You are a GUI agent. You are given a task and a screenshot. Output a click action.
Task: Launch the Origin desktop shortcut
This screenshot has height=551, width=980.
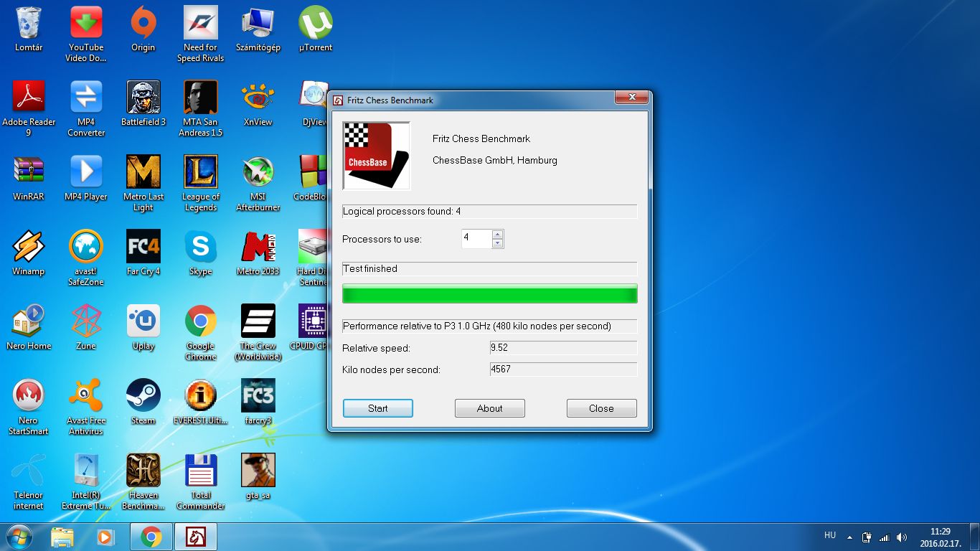(143, 30)
